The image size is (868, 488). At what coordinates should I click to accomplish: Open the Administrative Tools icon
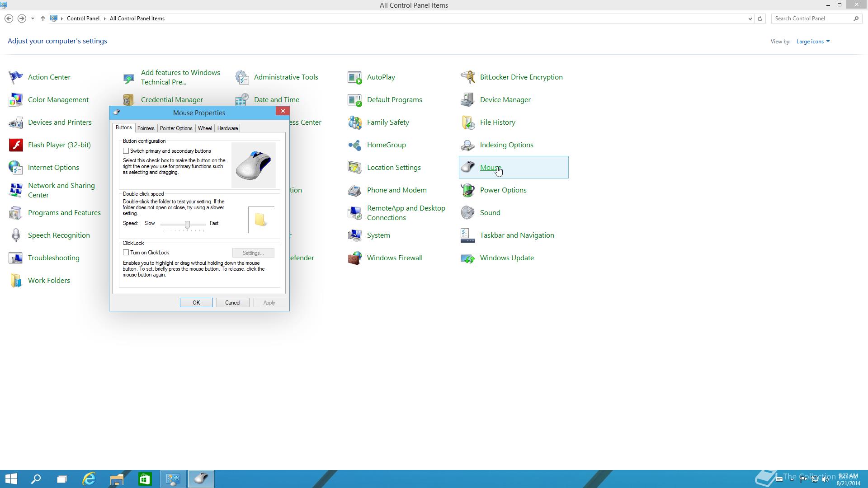click(242, 77)
